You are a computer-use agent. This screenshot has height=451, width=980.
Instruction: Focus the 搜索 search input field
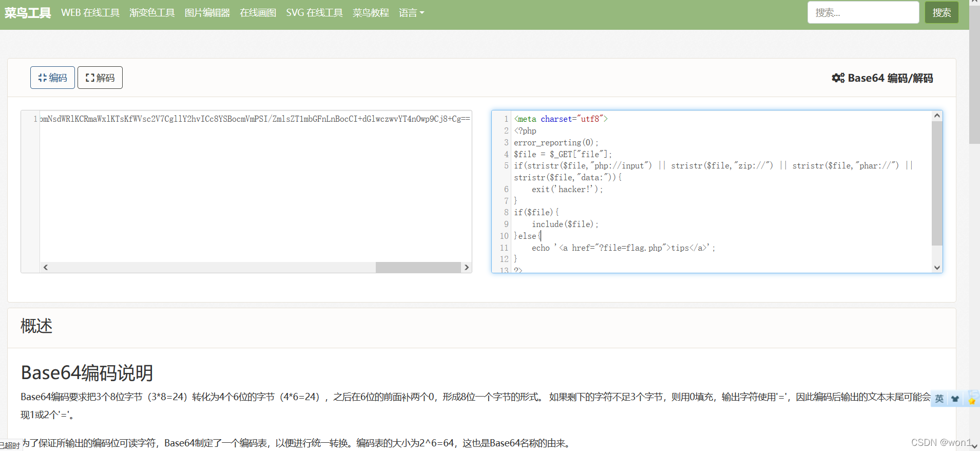click(863, 12)
